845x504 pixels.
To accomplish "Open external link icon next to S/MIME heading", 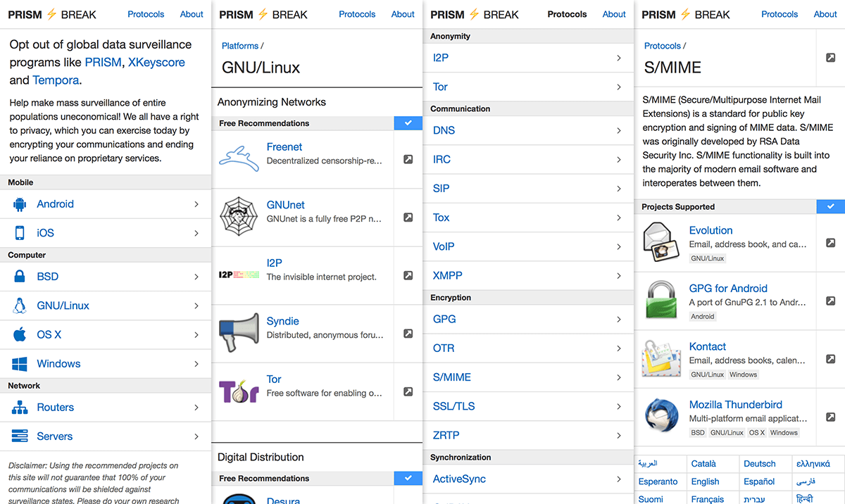I will click(x=831, y=58).
